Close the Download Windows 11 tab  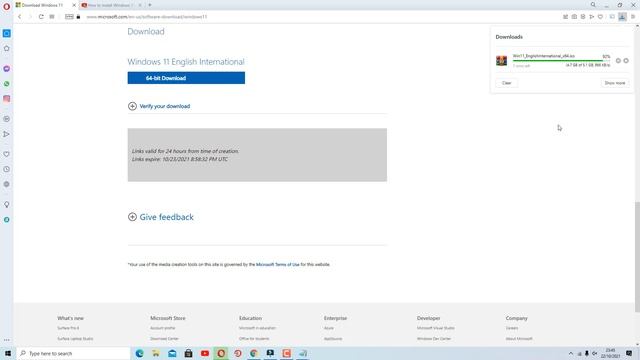pos(74,5)
